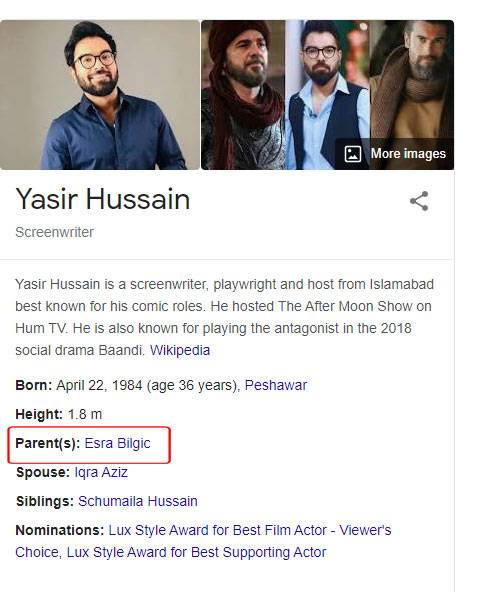477x592 pixels.
Task: Click the share icon beside Yasir Hussain
Action: (x=419, y=201)
